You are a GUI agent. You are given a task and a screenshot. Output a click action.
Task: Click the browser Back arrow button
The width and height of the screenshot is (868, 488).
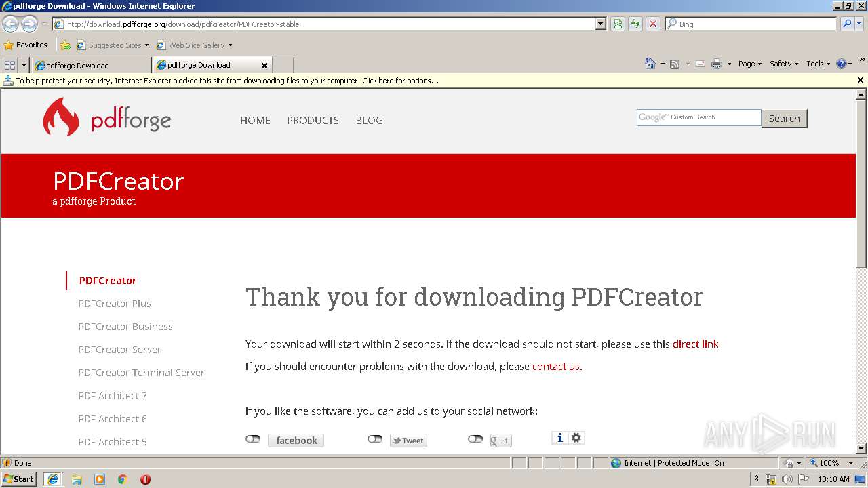tap(10, 24)
